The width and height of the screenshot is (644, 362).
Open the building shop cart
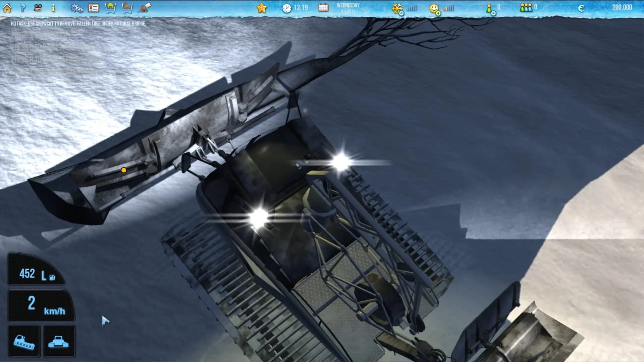(111, 8)
